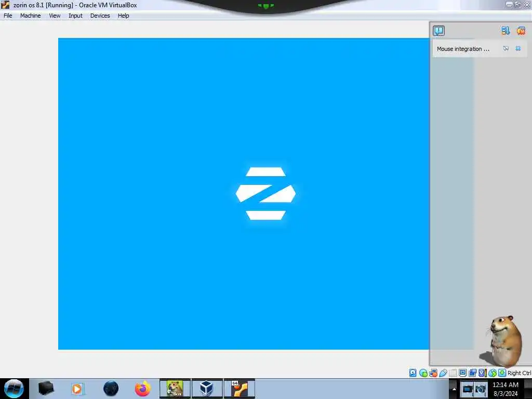Viewport: 532px width, 399px height.
Task: Launch the media player taskbar icon
Action: pyautogui.click(x=77, y=389)
